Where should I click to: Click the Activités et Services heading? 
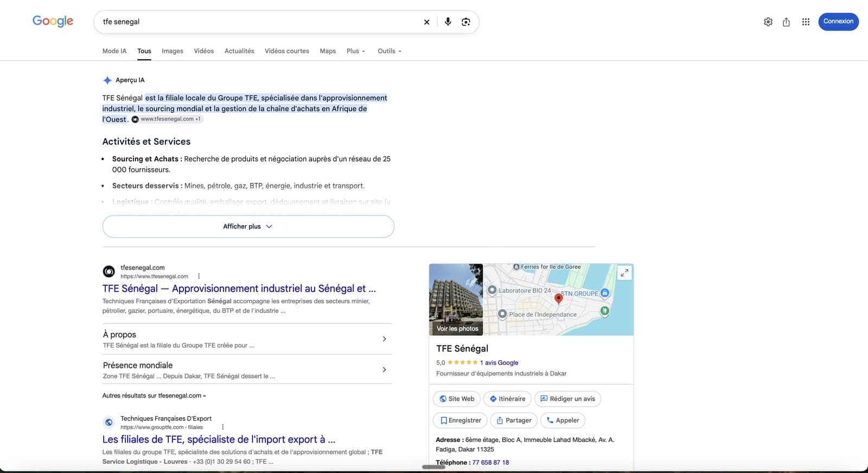pyautogui.click(x=146, y=142)
